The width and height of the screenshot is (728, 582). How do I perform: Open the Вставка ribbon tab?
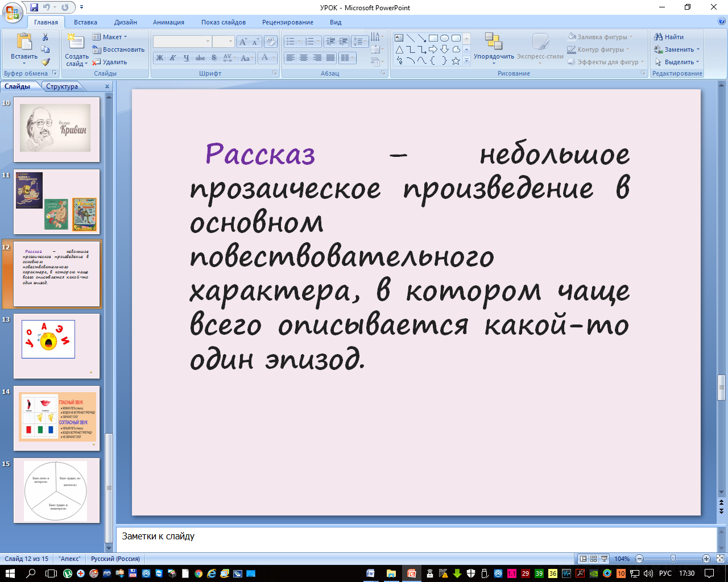point(85,22)
